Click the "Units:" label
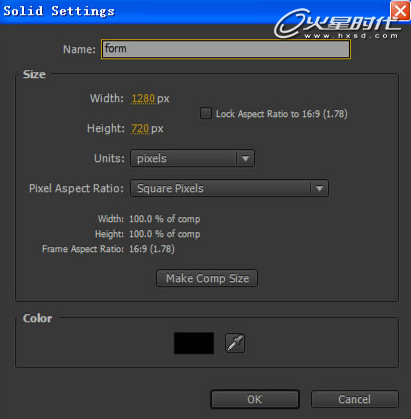This screenshot has height=419, width=411. (x=109, y=158)
